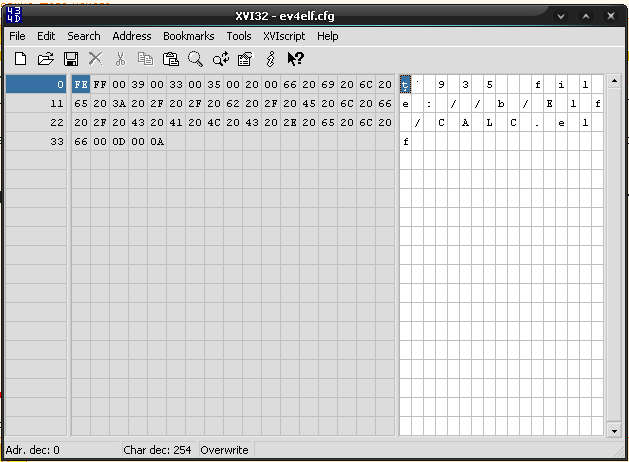Image resolution: width=629 pixels, height=462 pixels.
Task: Open the Search menu
Action: [x=84, y=36]
